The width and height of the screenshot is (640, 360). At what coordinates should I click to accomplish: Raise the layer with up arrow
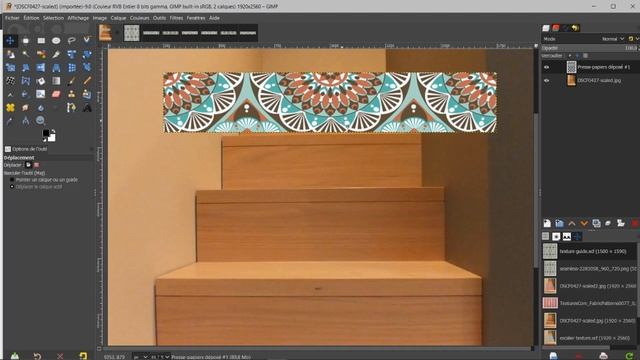(x=572, y=223)
